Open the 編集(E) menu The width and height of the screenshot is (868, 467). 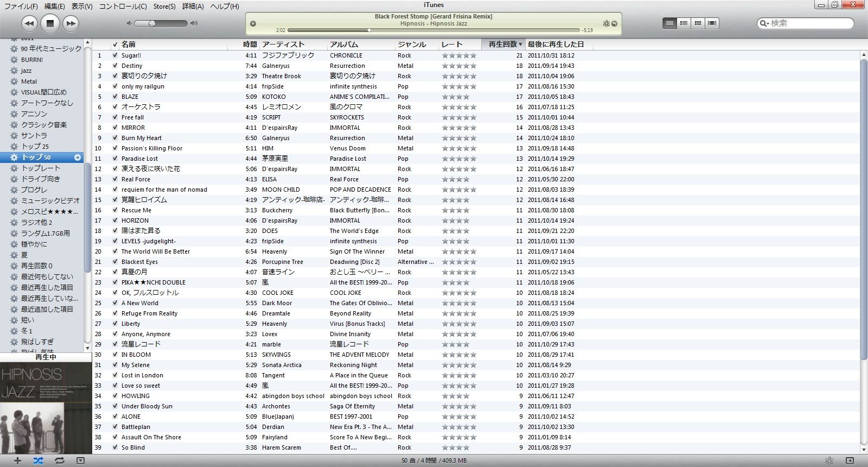click(54, 6)
